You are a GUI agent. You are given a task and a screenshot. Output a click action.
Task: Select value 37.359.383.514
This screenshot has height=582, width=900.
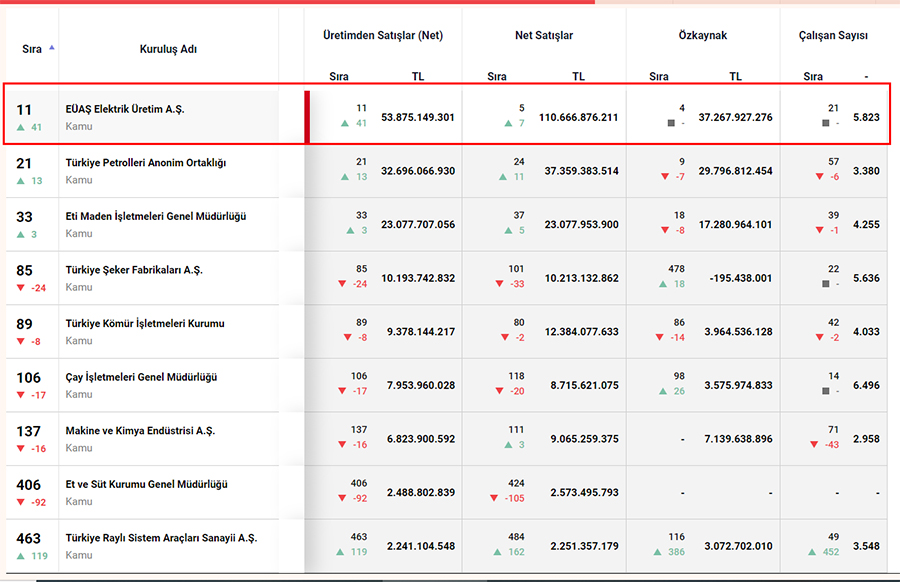[581, 171]
